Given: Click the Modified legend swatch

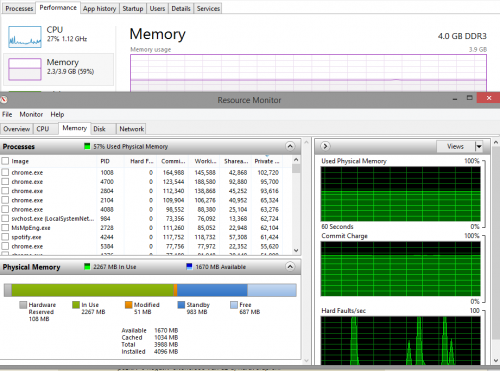Looking at the screenshot, I should point(129,305).
